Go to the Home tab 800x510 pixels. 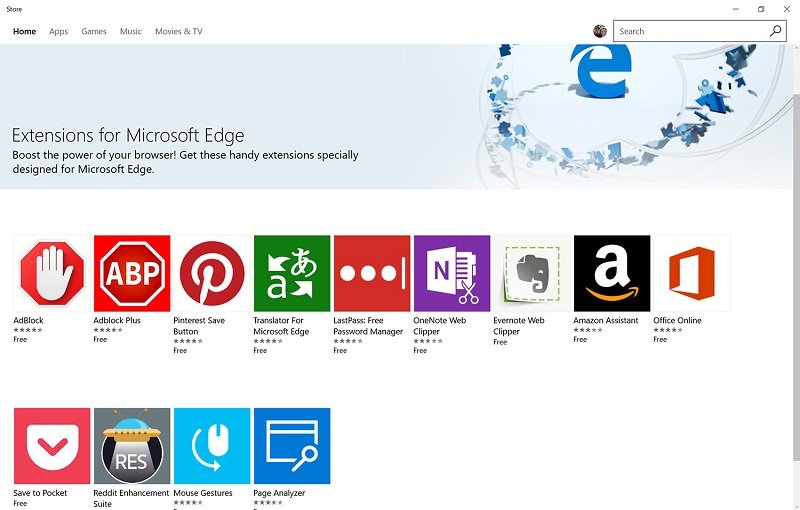point(24,31)
